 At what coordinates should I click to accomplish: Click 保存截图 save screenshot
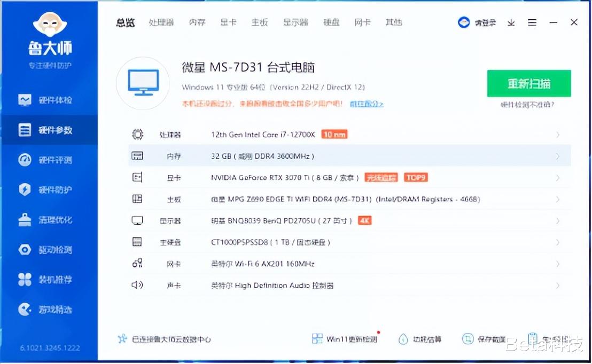(484, 339)
